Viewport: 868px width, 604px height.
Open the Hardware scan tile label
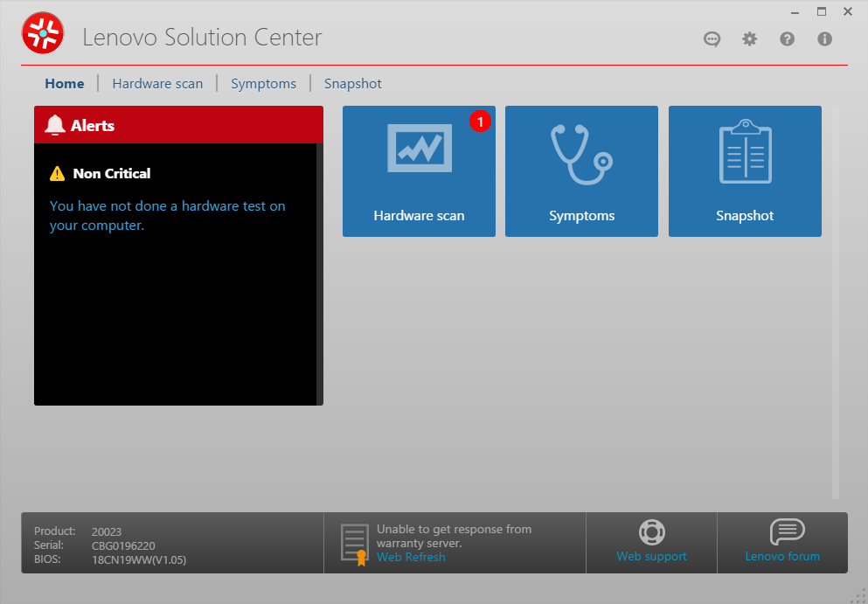(x=419, y=215)
